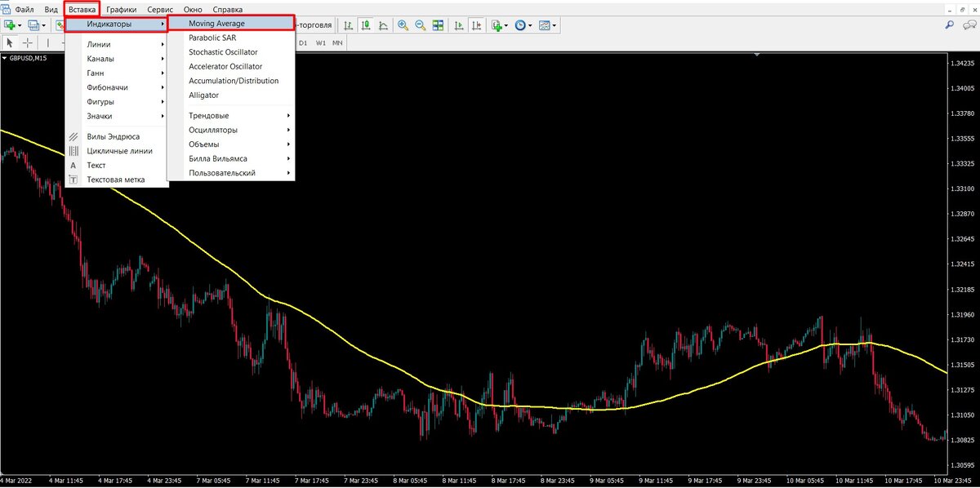Activate the crosshair cursor tool
Image resolution: width=980 pixels, height=488 pixels.
[x=26, y=42]
